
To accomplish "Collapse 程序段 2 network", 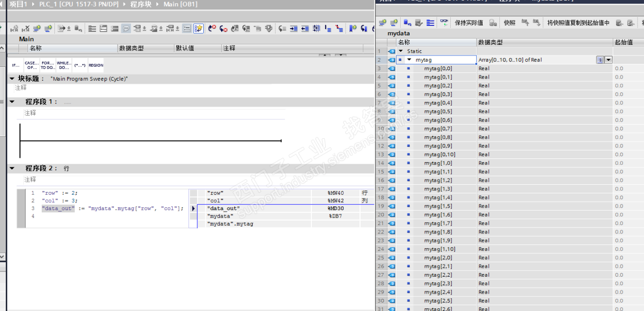I will [12, 168].
